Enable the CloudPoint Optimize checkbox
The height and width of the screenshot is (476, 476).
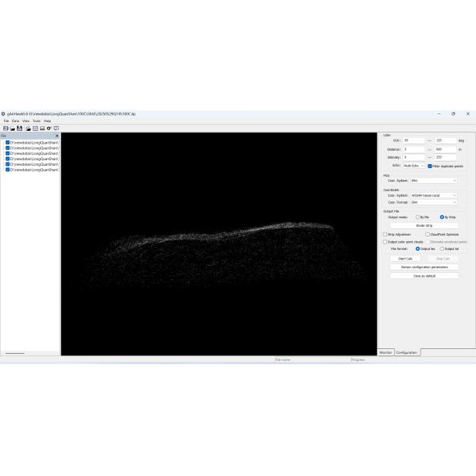pyautogui.click(x=428, y=234)
